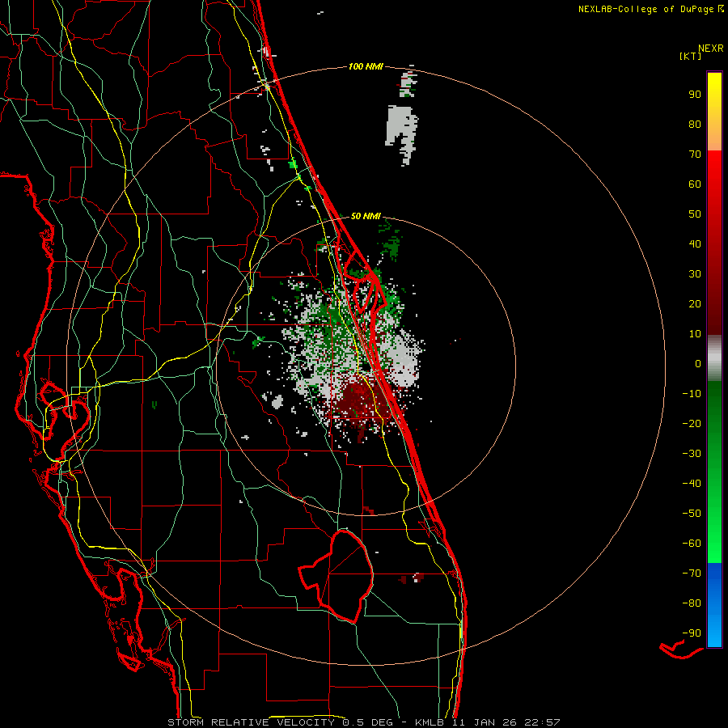
Task: Click the positive 30 scale value
Action: 695,274
